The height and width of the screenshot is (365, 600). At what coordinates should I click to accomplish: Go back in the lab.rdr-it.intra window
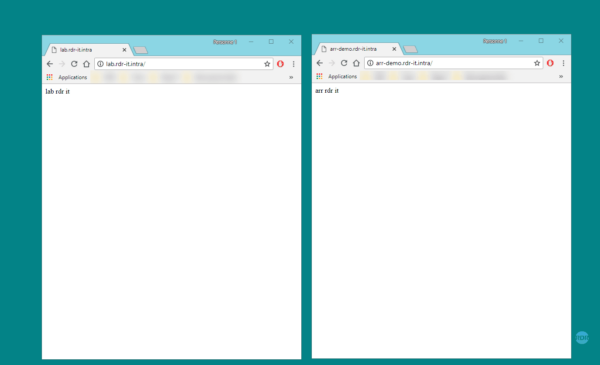(50, 64)
